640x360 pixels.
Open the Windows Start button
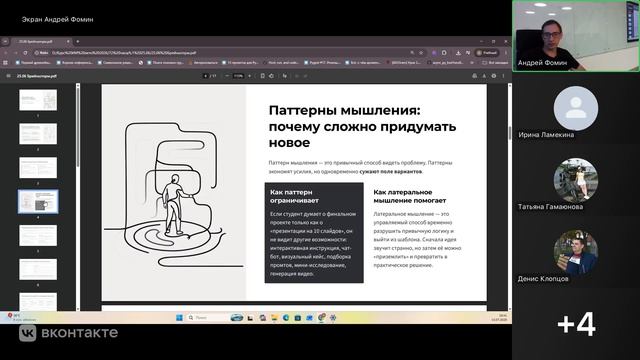179,318
